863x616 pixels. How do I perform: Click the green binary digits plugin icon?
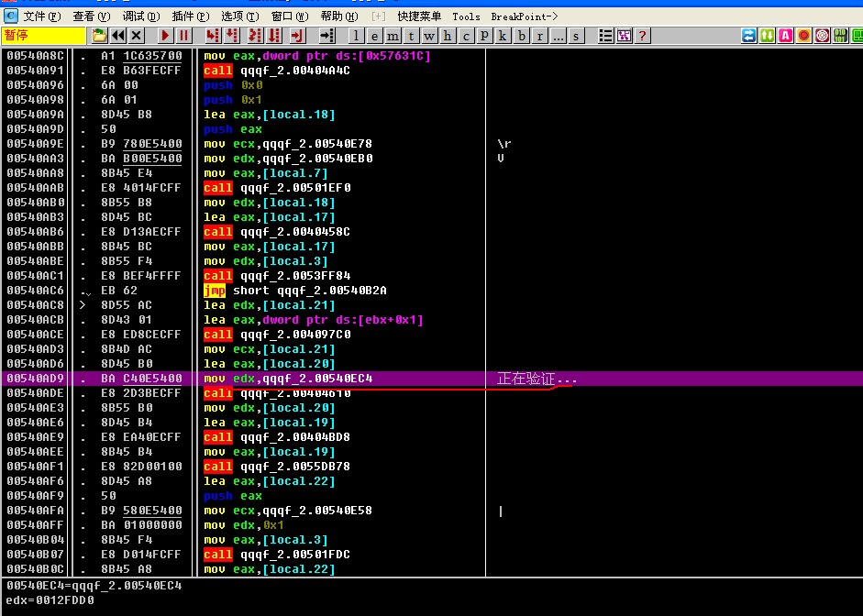(x=840, y=36)
